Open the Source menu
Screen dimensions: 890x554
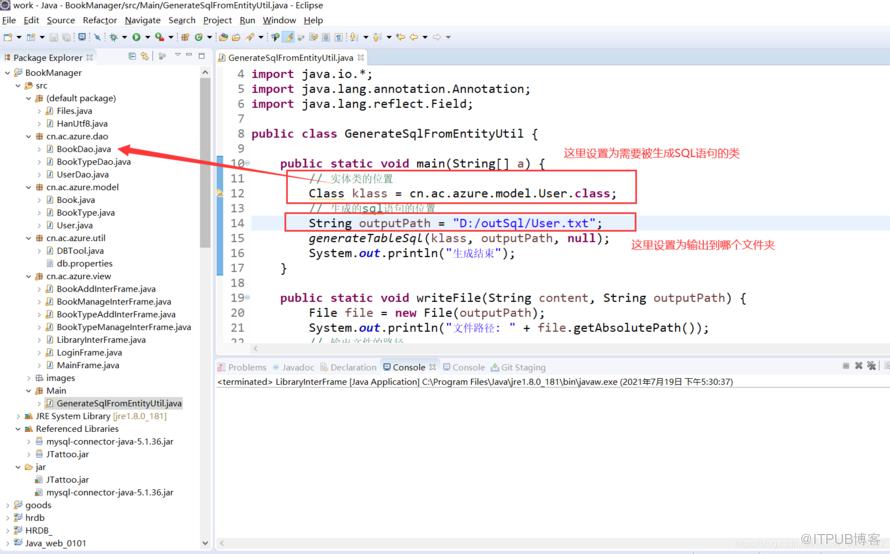[61, 20]
